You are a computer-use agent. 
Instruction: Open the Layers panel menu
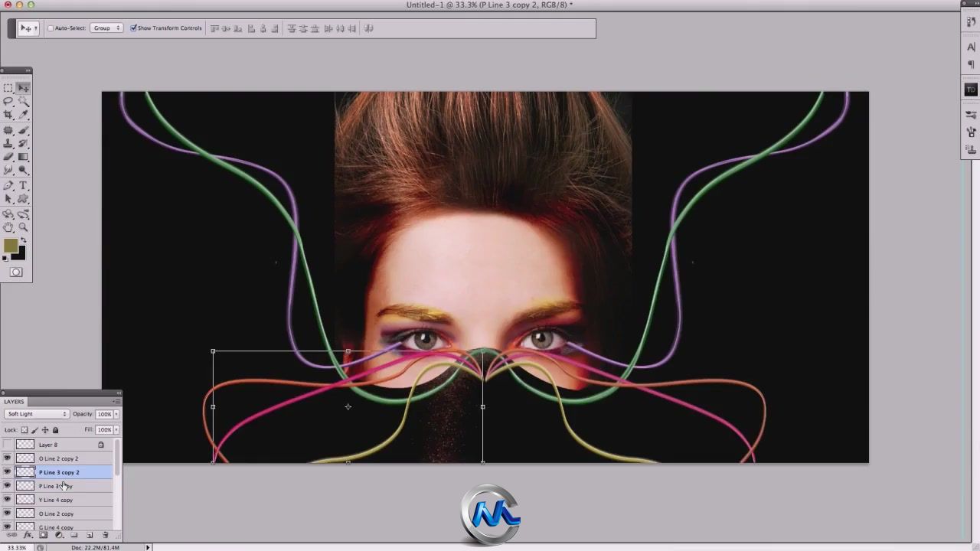[x=116, y=401]
